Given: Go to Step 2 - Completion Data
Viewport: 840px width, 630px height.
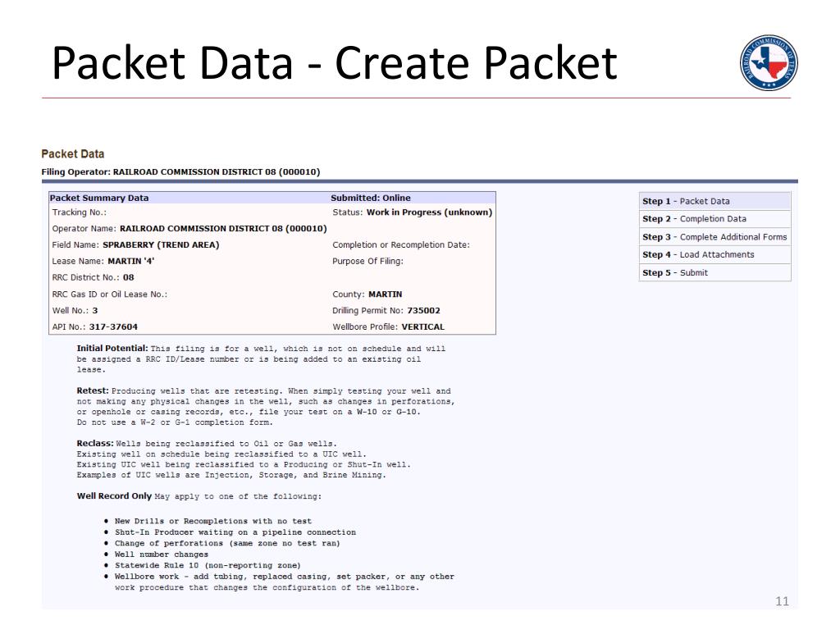Looking at the screenshot, I should (x=714, y=218).
